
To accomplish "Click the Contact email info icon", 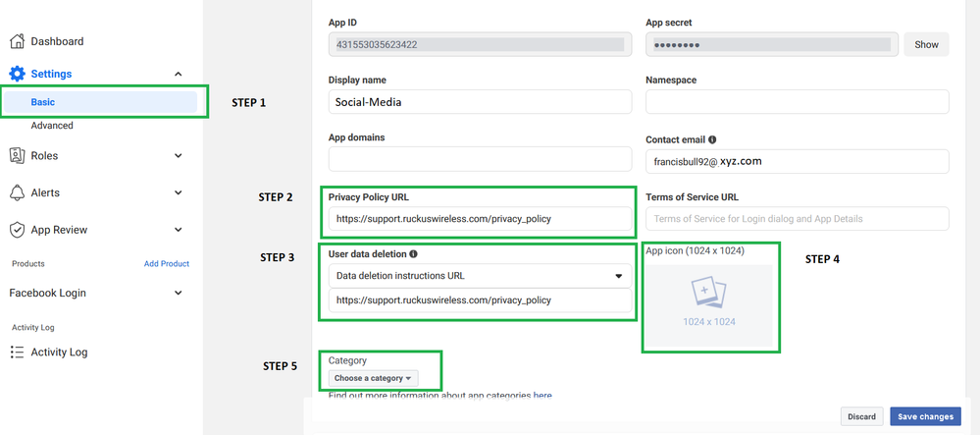I will point(712,140).
